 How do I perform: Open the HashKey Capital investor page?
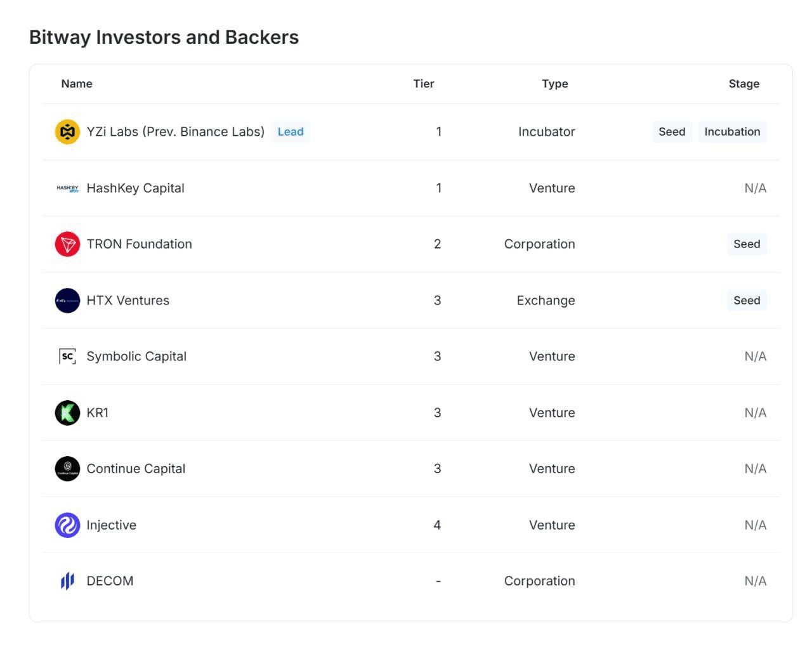click(x=135, y=188)
